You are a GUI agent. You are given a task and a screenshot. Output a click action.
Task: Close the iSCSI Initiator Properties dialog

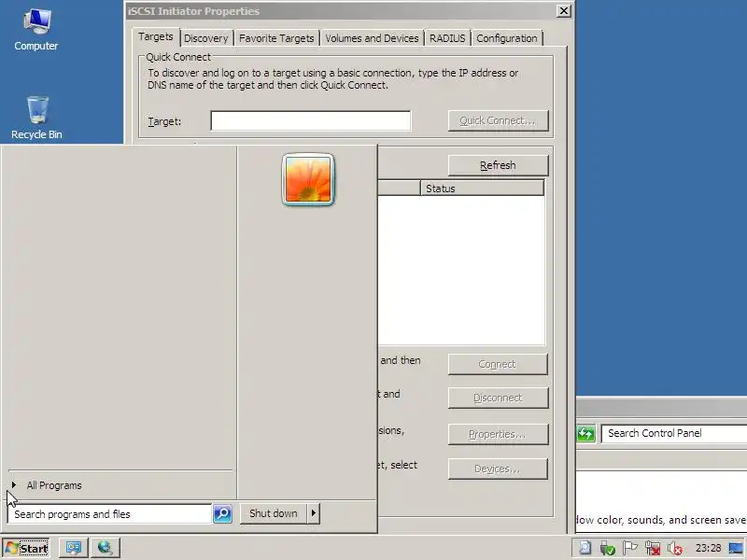click(x=564, y=11)
